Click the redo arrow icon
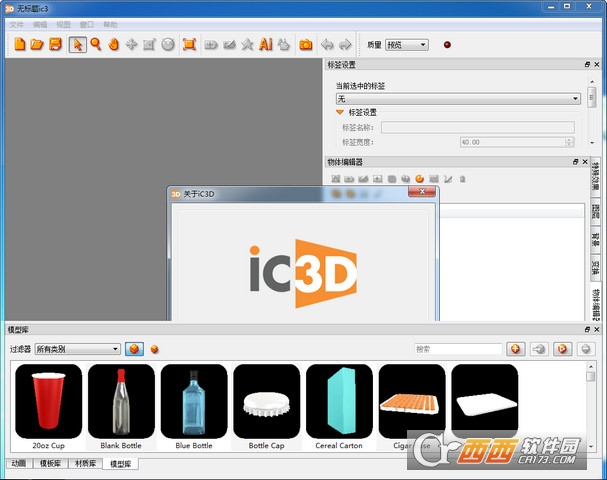This screenshot has height=480, width=607. click(x=345, y=45)
